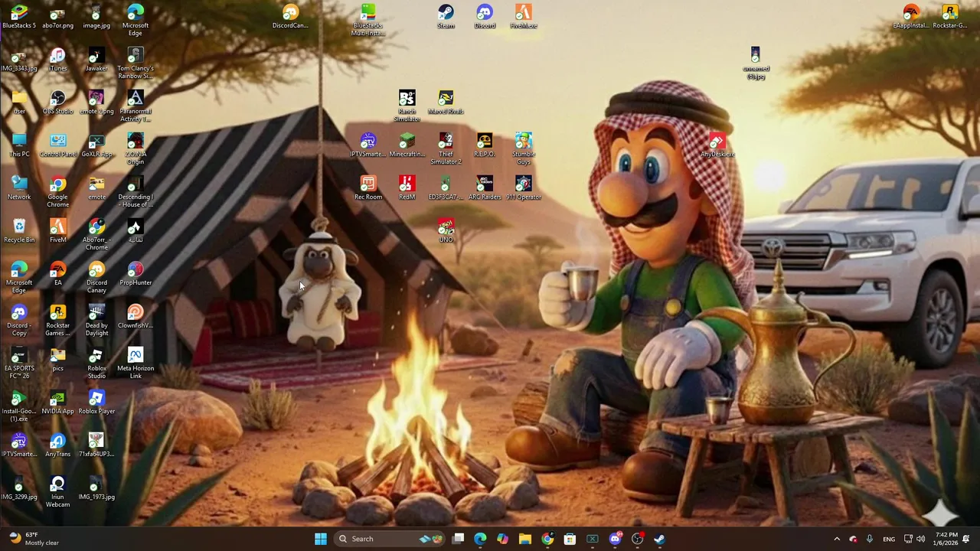Open the user folder

pos(19,103)
